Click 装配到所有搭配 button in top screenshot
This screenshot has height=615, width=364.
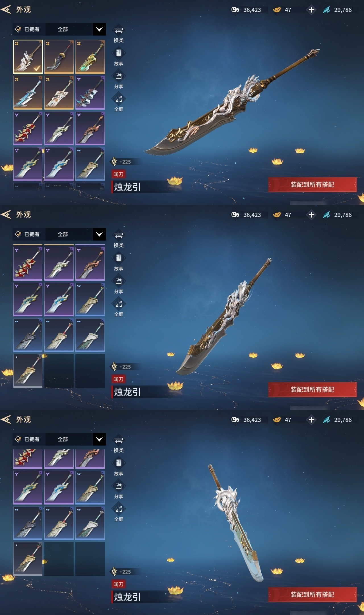click(312, 184)
